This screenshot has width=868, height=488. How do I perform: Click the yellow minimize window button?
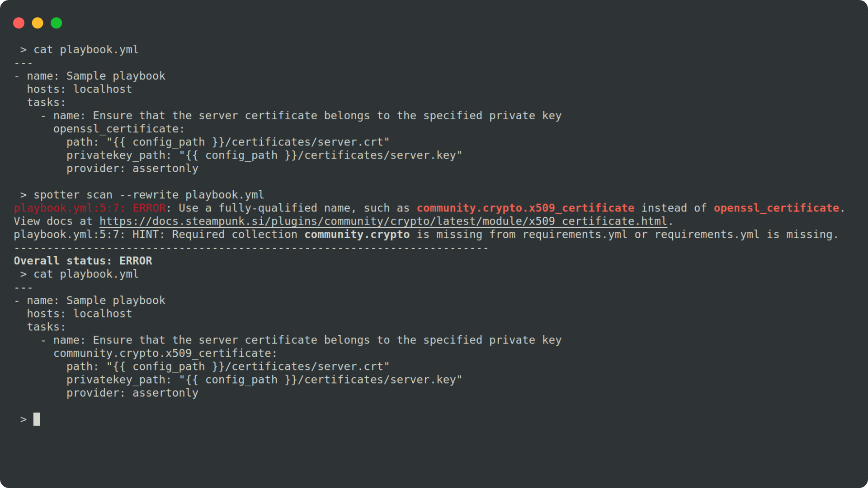[x=38, y=23]
